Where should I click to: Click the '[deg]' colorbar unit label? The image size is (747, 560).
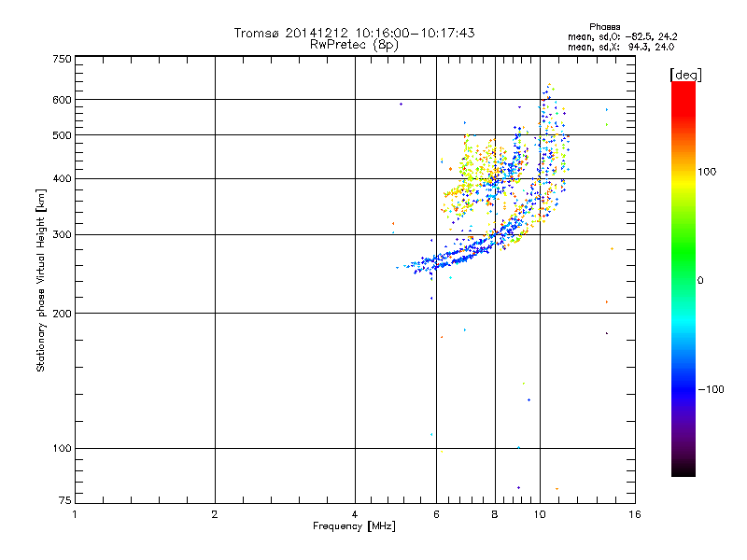click(685, 76)
